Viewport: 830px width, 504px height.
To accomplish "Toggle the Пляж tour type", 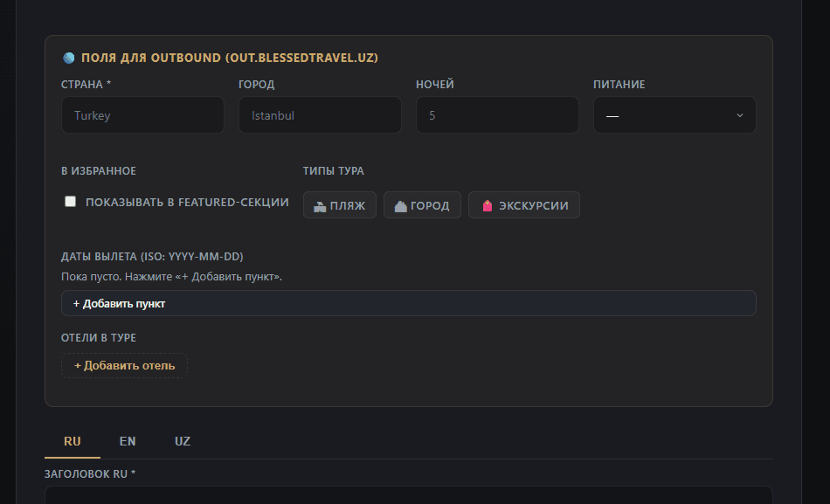I will point(340,205).
